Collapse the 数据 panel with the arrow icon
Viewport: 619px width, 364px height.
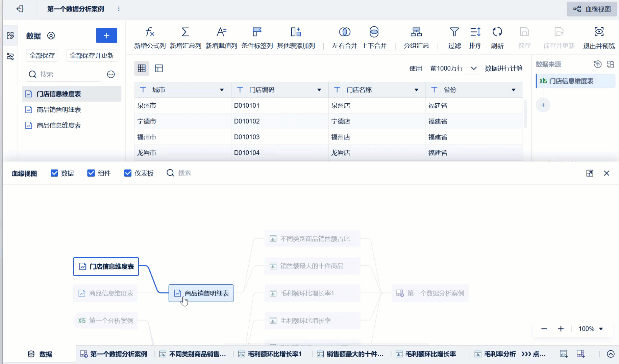(x=51, y=35)
